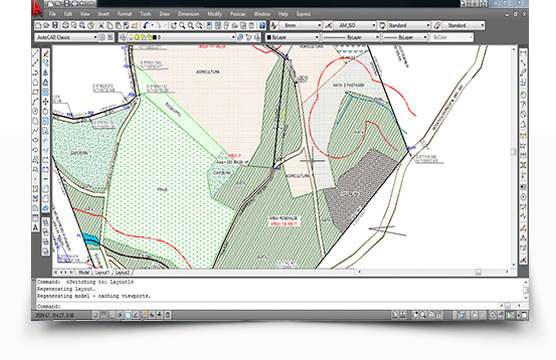Select the Undo arrow icon
Viewport: 556px width, 360px height.
pyautogui.click(x=146, y=26)
